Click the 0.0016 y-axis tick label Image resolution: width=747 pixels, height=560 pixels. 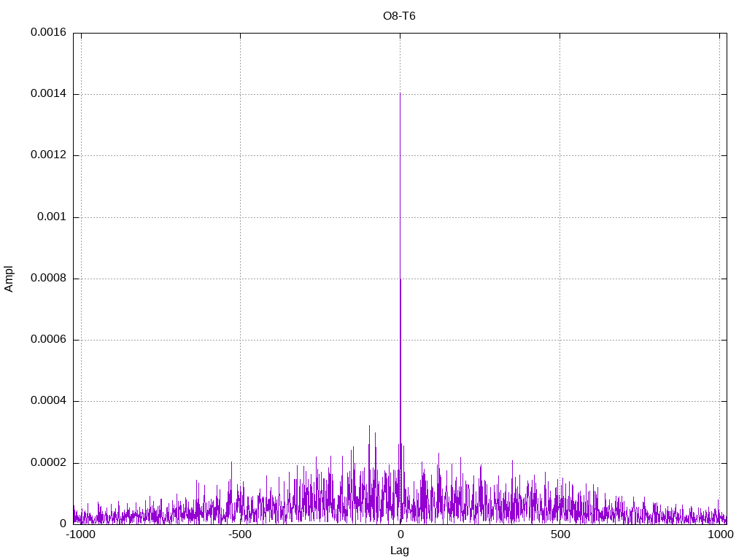(x=48, y=33)
